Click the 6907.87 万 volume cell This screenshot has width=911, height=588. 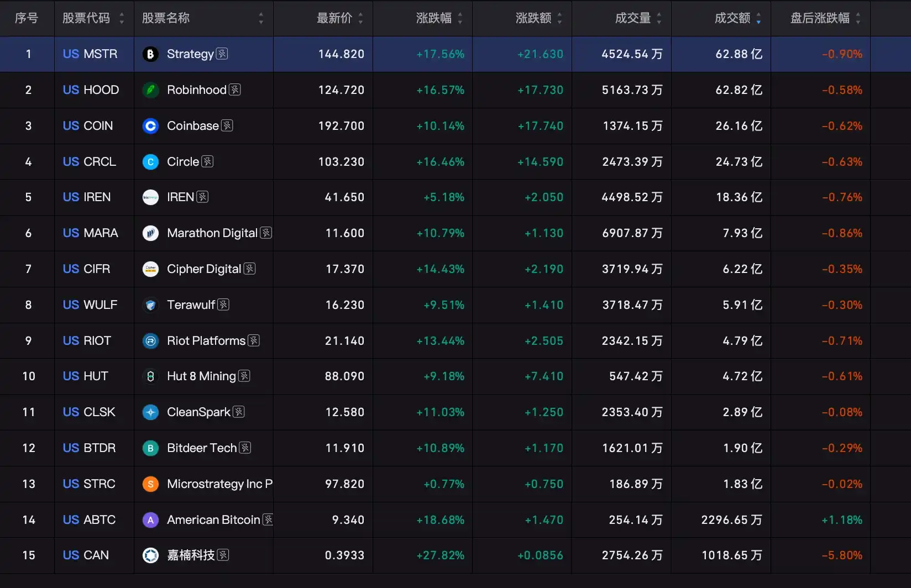pyautogui.click(x=632, y=233)
